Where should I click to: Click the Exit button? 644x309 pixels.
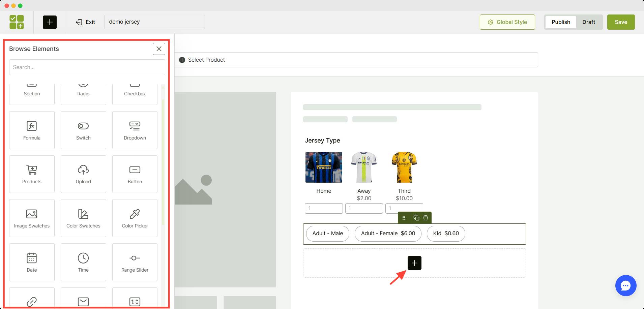(86, 22)
